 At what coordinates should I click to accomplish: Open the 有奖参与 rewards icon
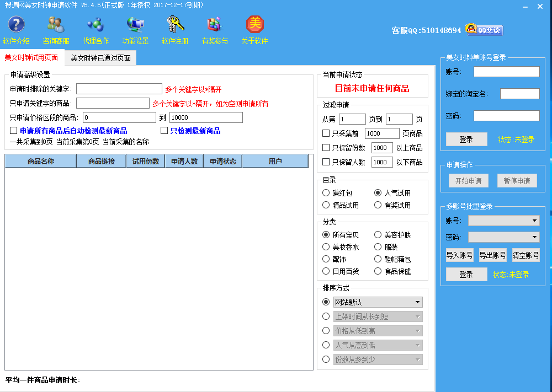(x=214, y=25)
